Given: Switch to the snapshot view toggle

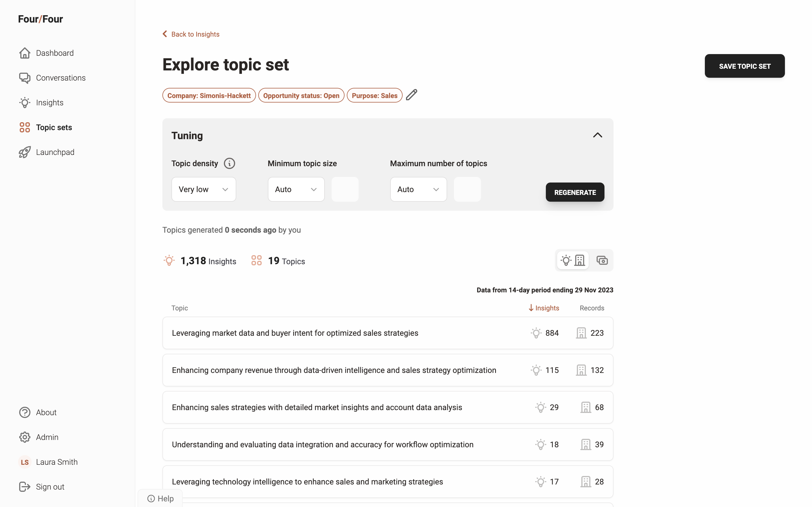Looking at the screenshot, I should 602,261.
